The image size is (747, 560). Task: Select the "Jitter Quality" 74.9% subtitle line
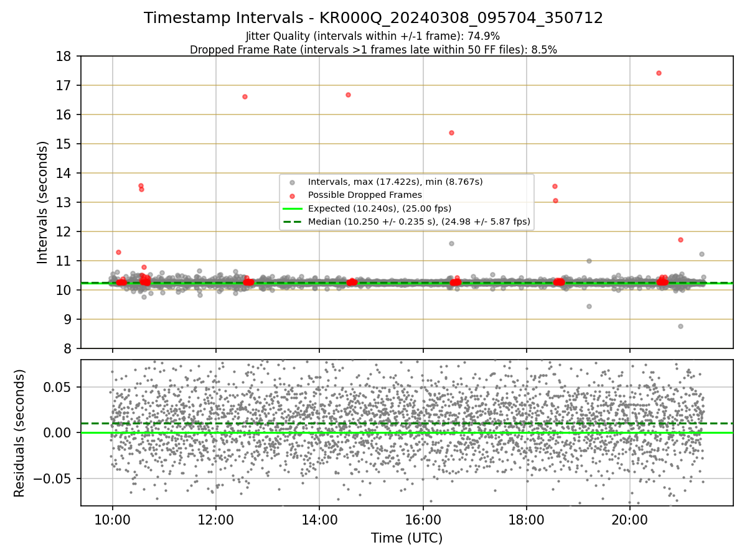pos(373,36)
